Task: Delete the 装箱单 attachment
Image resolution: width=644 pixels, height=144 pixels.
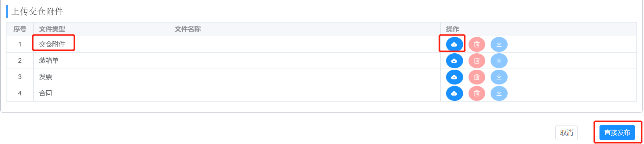Action: (x=477, y=61)
